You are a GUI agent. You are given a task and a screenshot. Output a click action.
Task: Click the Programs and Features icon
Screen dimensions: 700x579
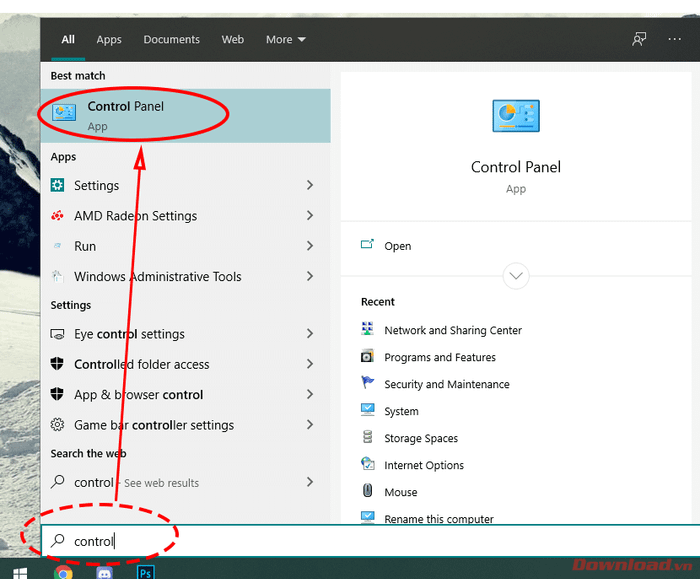click(367, 356)
